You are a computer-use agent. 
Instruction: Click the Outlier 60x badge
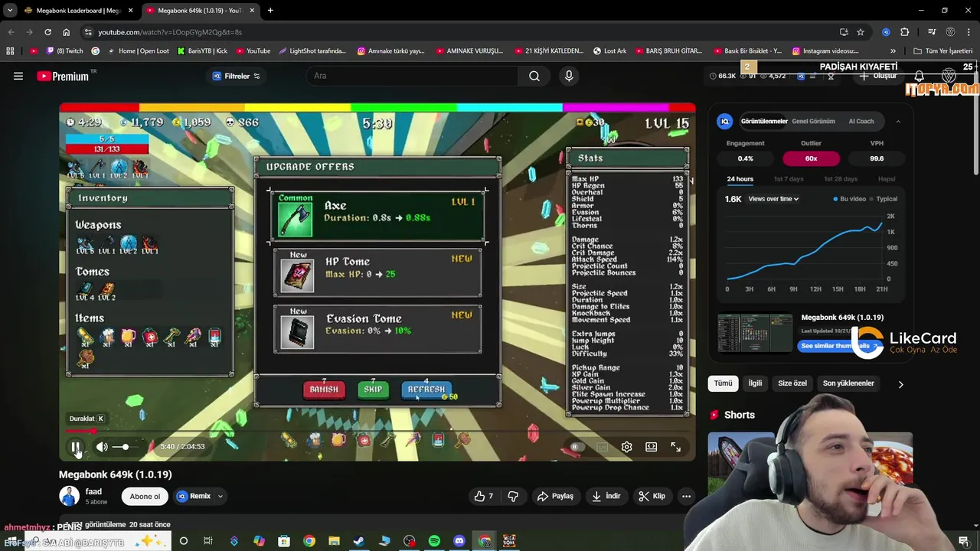[x=811, y=158]
